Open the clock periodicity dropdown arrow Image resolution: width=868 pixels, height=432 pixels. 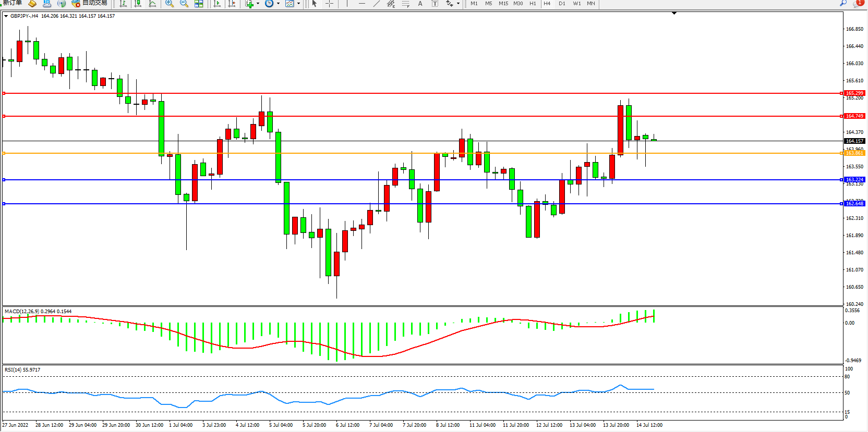tap(278, 4)
